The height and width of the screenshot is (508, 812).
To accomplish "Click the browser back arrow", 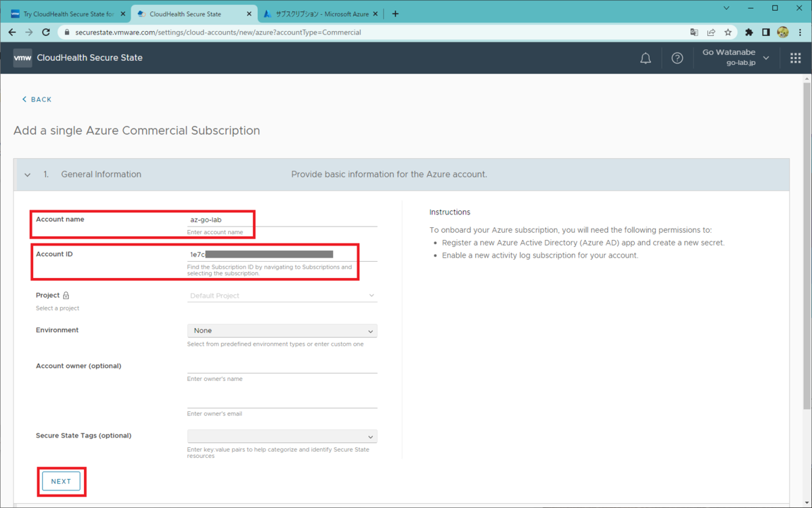I will tap(12, 32).
